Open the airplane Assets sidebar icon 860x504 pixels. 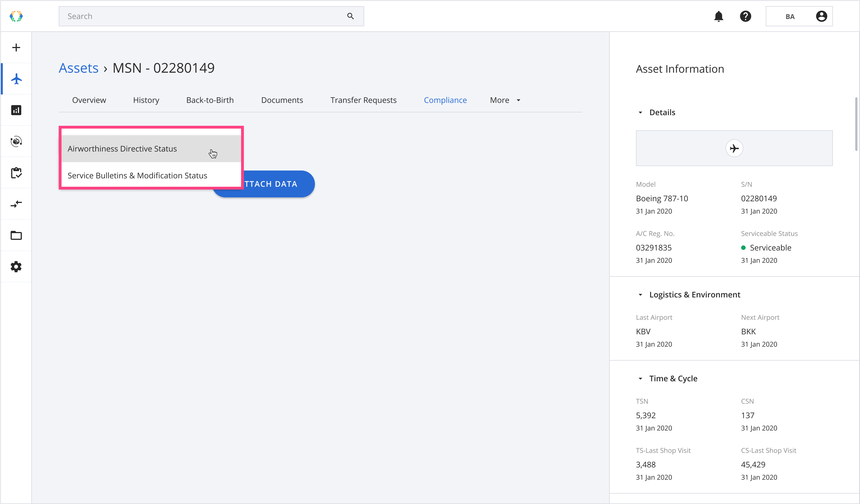16,79
